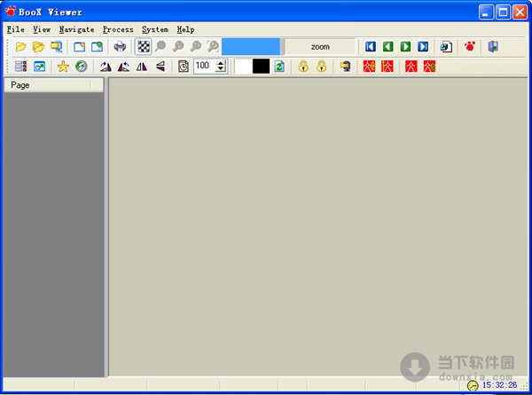Go to the first page arrow

click(371, 47)
